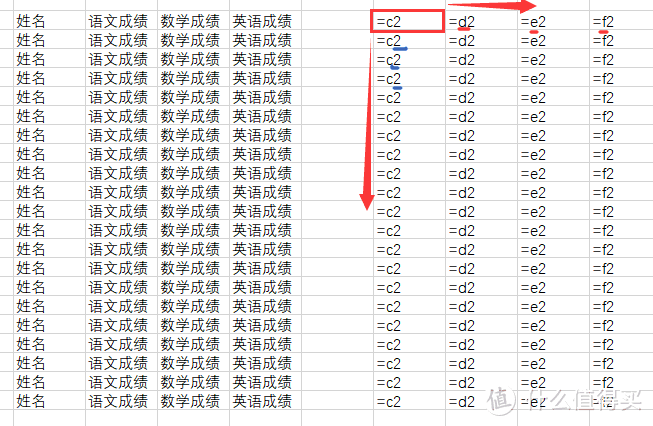This screenshot has width=653, height=426.
Task: Click 语文成绩 cell in the bottom row
Action: pyautogui.click(x=121, y=401)
